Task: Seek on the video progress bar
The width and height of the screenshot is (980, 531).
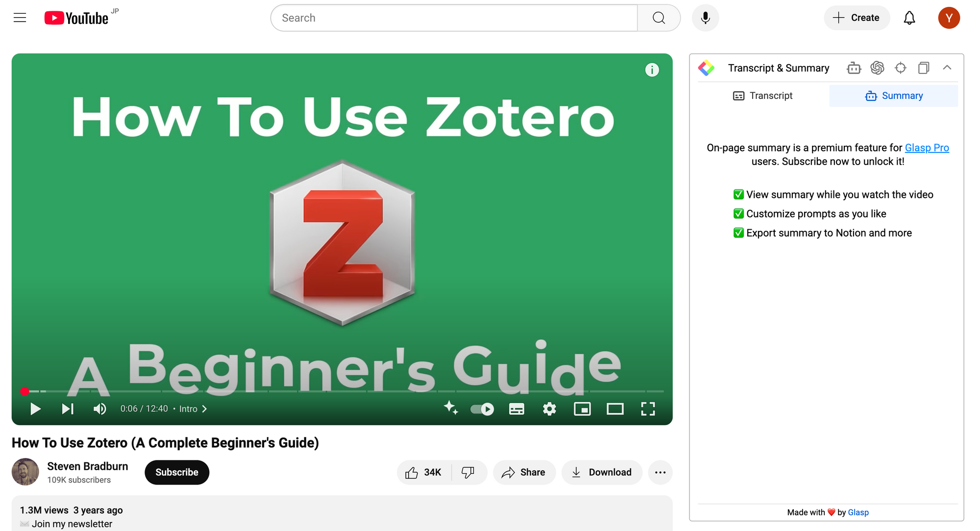Action: pos(343,391)
